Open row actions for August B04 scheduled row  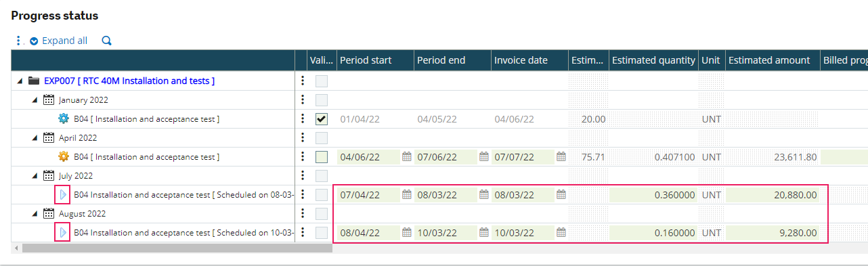pyautogui.click(x=302, y=232)
